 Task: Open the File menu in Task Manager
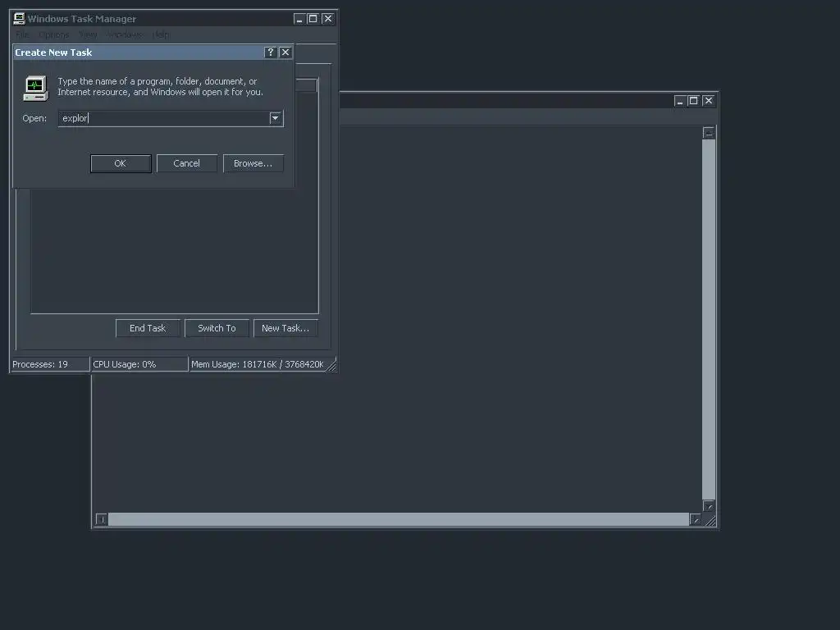click(x=22, y=34)
